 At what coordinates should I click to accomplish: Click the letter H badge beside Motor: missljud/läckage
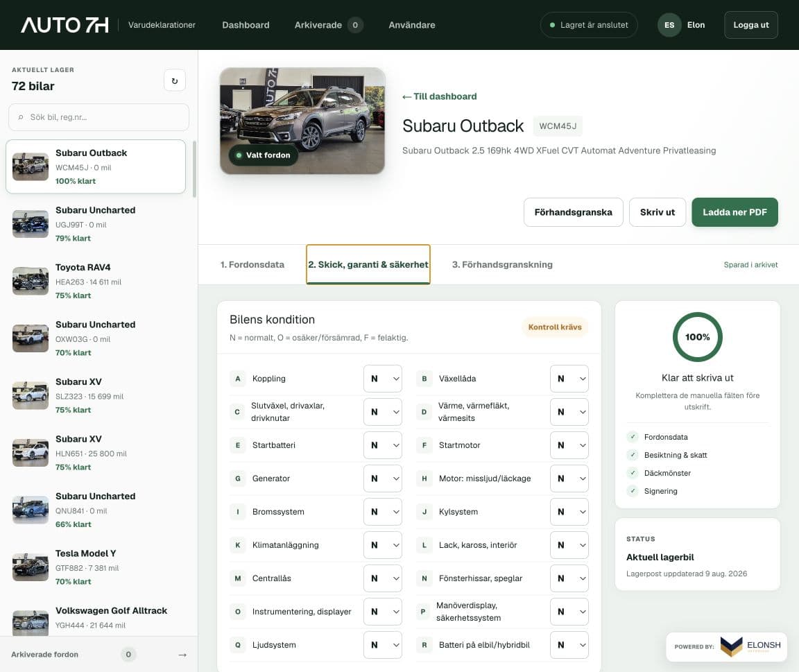coord(424,479)
